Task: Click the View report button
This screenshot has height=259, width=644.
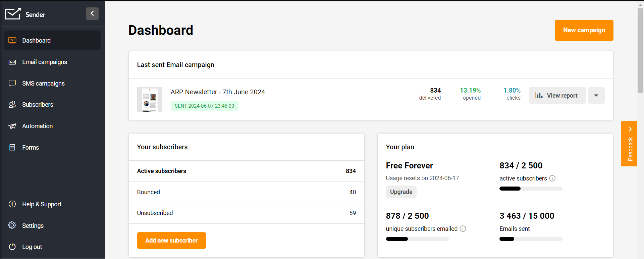Action: [x=557, y=96]
